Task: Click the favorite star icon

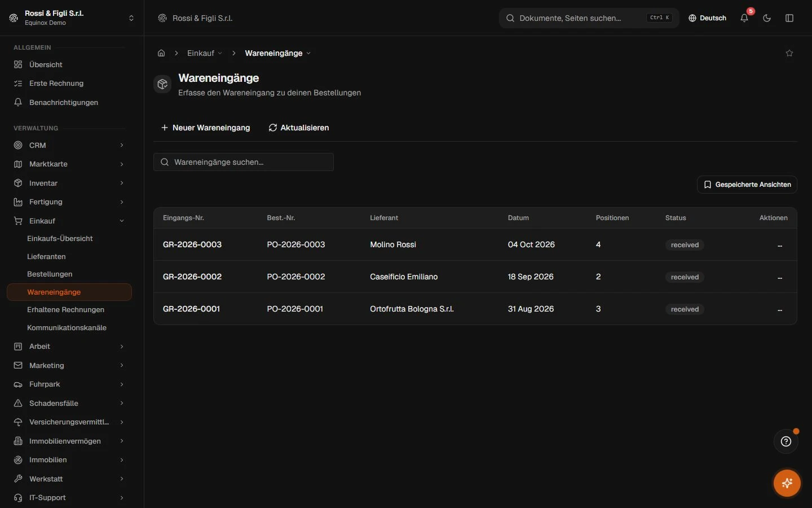Action: pyautogui.click(x=789, y=53)
